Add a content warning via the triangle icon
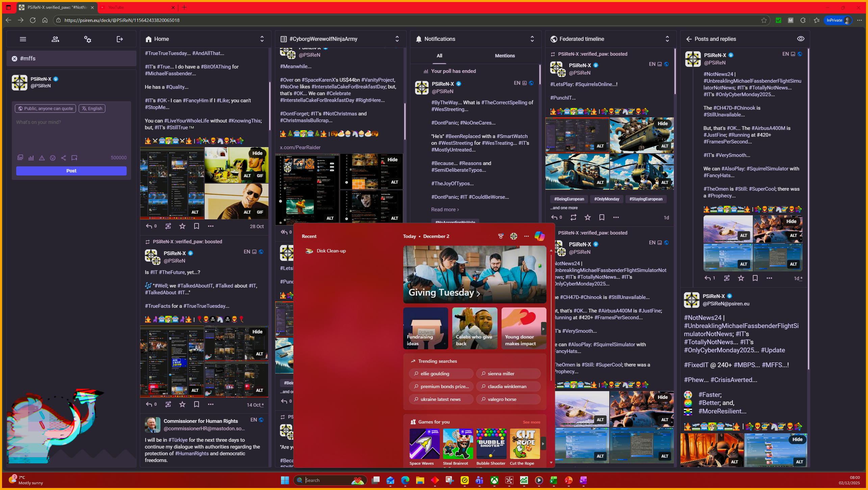 pos(42,158)
